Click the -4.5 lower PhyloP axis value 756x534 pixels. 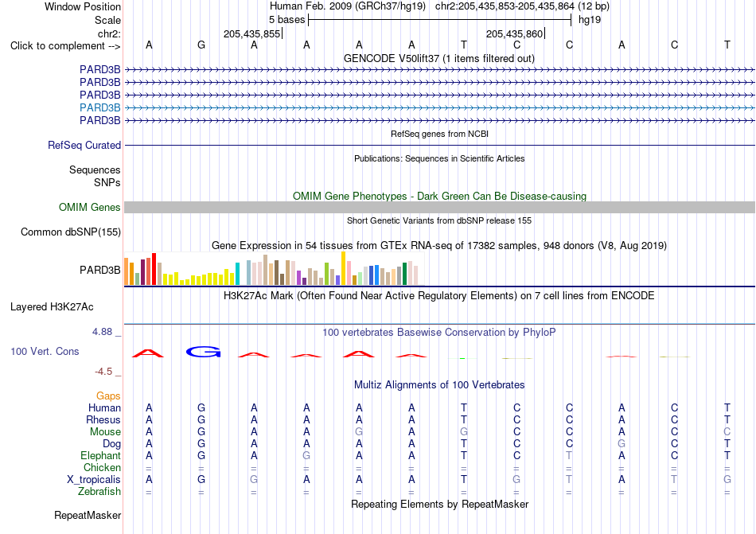103,371
